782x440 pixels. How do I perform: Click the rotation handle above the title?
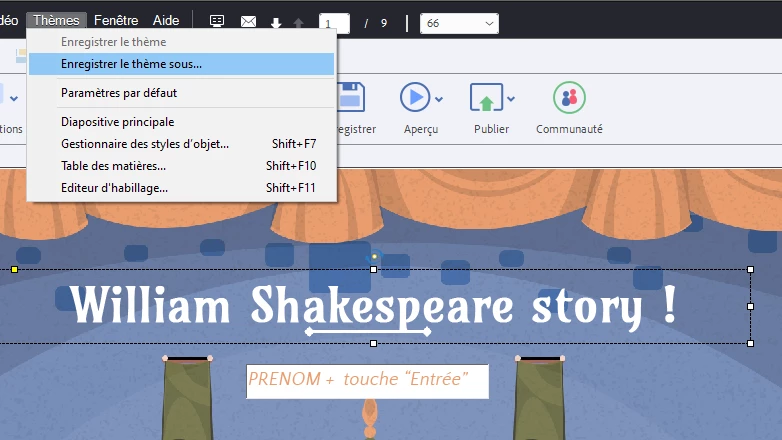[x=374, y=256]
